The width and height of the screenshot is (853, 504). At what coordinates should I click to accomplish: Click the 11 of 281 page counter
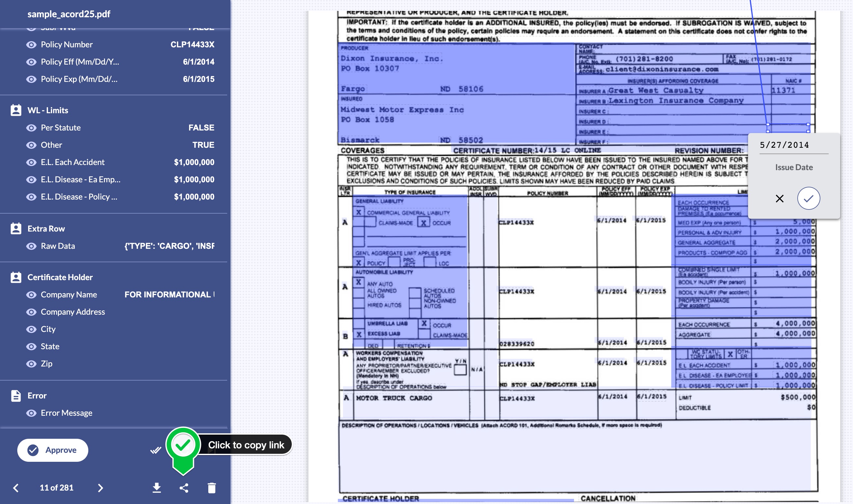click(56, 488)
